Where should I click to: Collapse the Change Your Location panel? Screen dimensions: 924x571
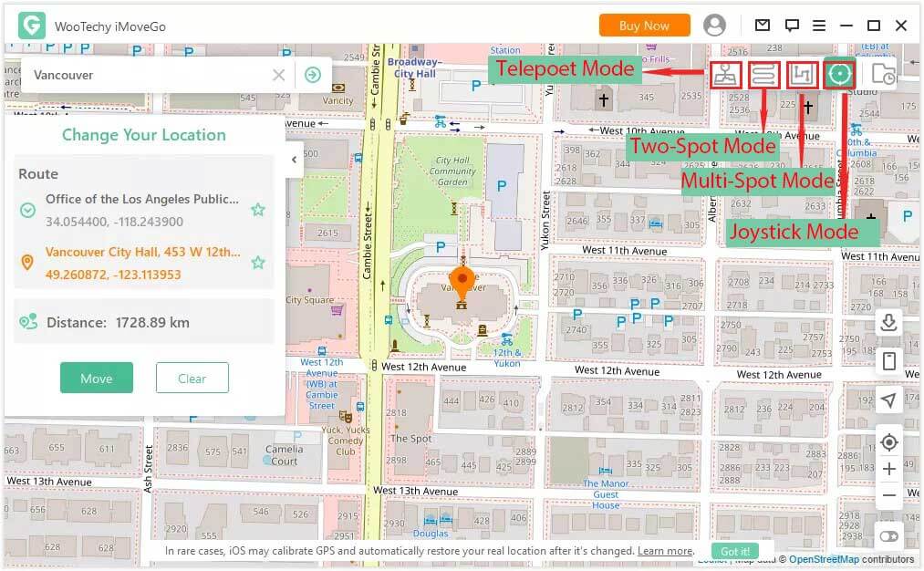click(294, 160)
